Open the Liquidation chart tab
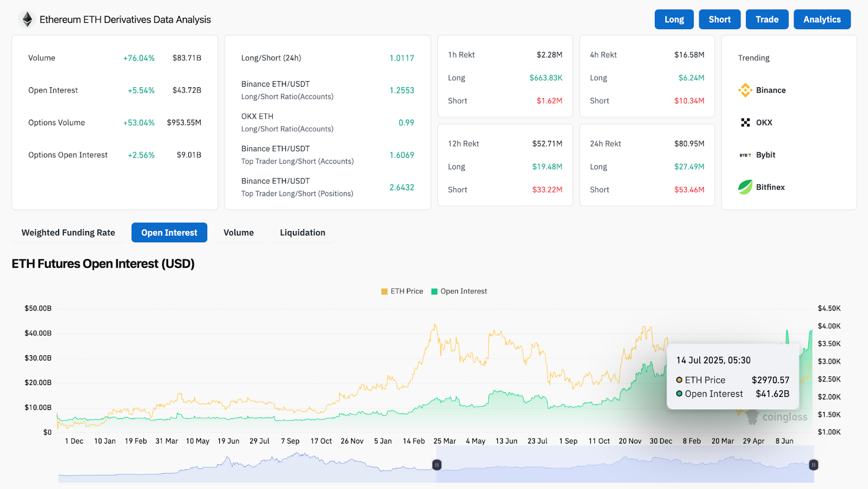Screen dimensions: 868x489 (303, 233)
